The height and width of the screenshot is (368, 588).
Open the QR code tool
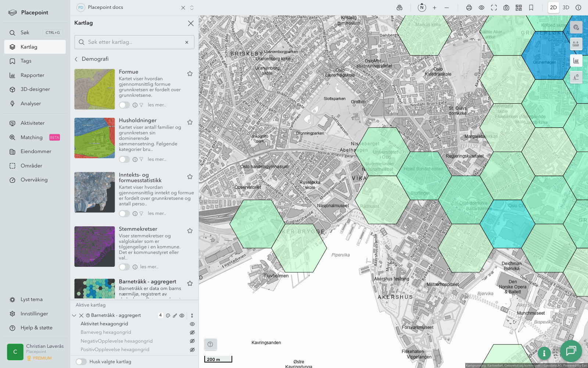point(519,8)
